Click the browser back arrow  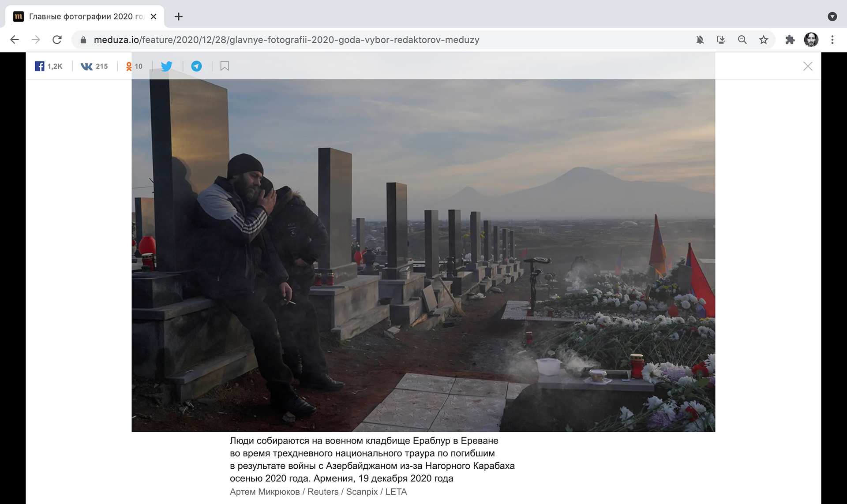point(15,40)
